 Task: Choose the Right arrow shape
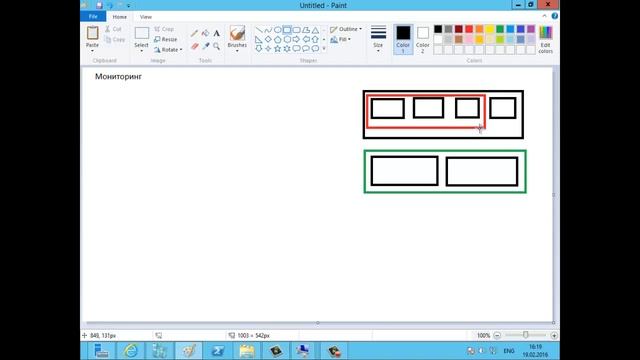tap(296, 40)
